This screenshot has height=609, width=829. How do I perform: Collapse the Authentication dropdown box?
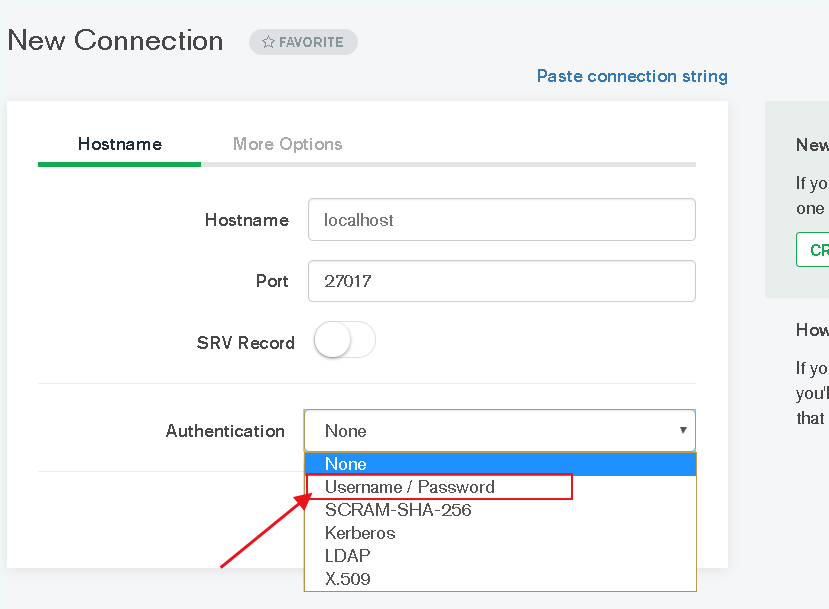tap(500, 431)
